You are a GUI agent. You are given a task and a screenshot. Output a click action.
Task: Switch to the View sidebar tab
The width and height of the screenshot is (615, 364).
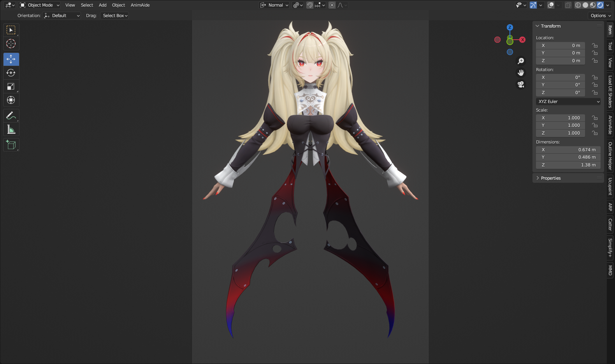coord(610,63)
